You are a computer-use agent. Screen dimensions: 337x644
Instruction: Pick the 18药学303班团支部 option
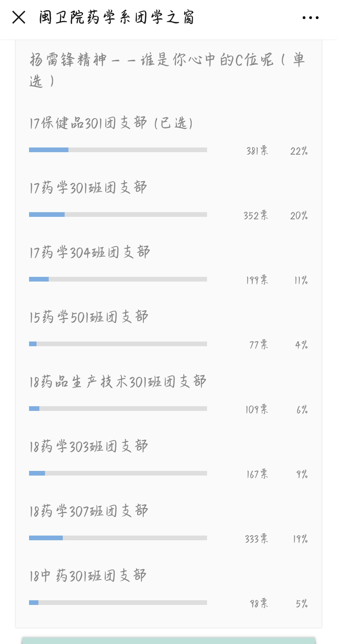(x=89, y=447)
